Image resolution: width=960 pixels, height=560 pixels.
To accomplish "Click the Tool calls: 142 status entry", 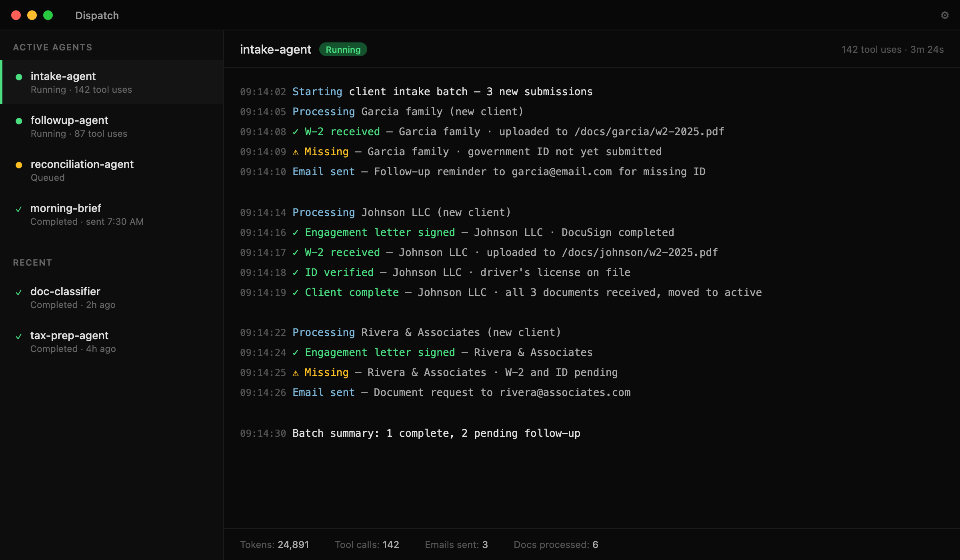I will tap(367, 544).
